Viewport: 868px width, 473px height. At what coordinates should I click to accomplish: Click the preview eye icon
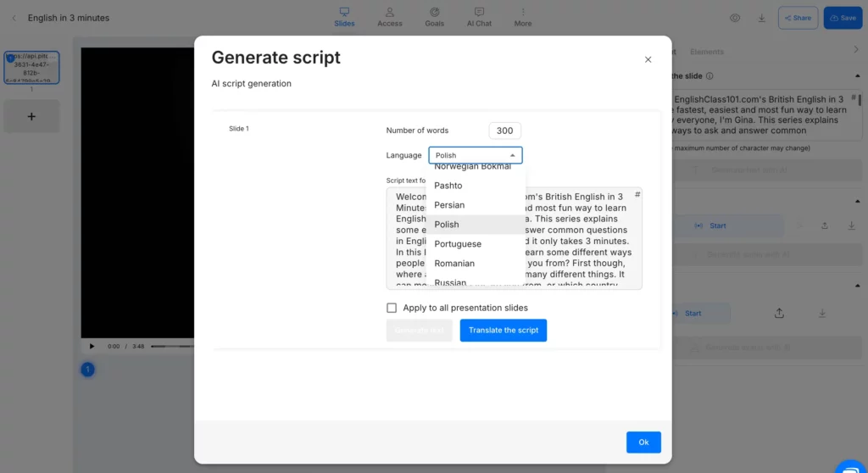click(735, 18)
